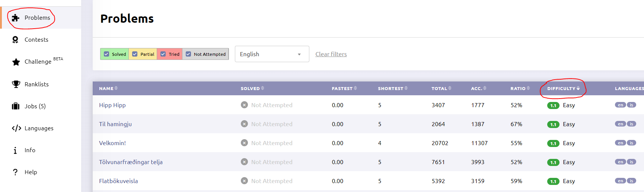Click the Info 'i' icon
644x192 pixels.
[15, 150]
